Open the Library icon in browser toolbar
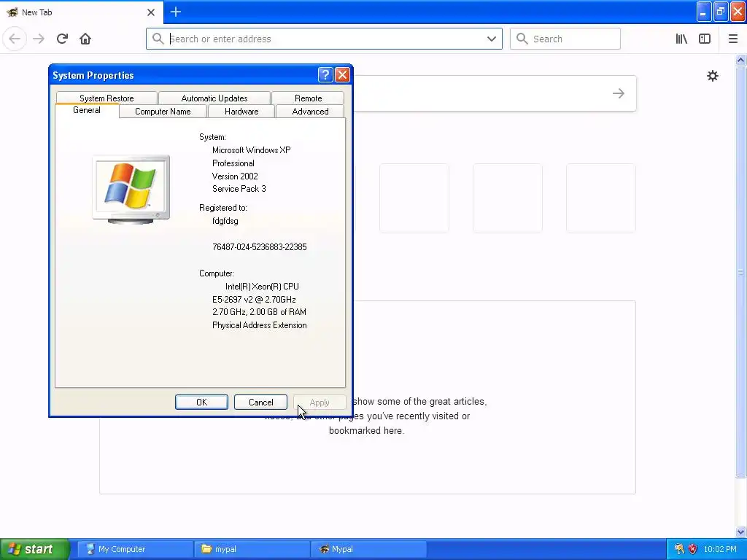This screenshot has height=560, width=747. point(681,39)
